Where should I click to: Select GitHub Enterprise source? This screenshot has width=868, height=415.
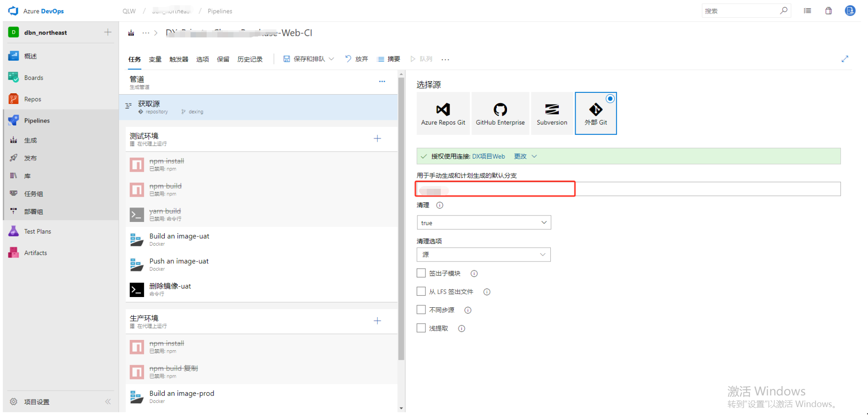tap(500, 113)
